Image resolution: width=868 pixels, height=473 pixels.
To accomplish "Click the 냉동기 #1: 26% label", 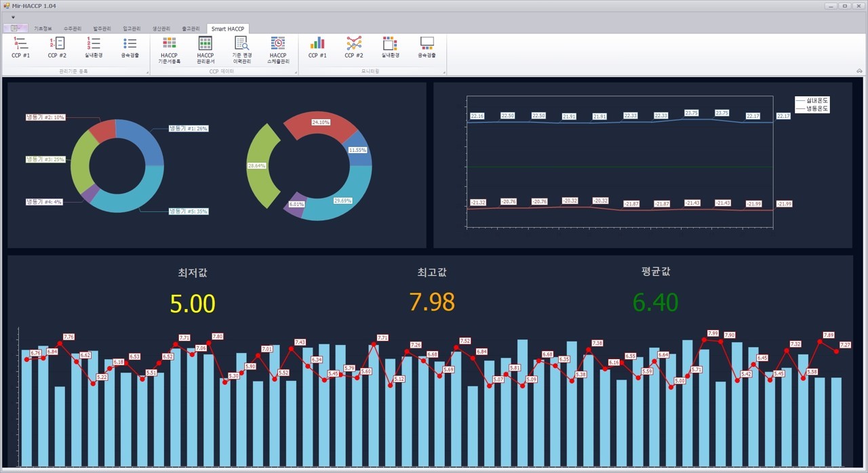I will click(x=189, y=128).
